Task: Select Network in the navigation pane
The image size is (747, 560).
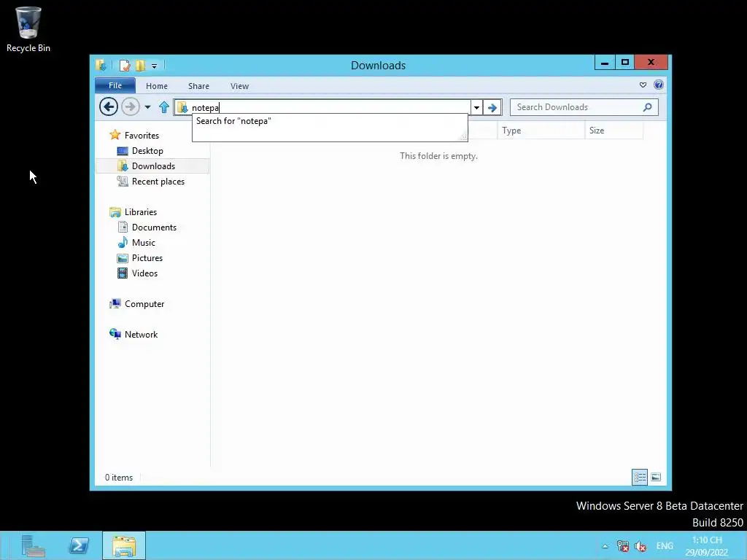Action: (x=134, y=334)
